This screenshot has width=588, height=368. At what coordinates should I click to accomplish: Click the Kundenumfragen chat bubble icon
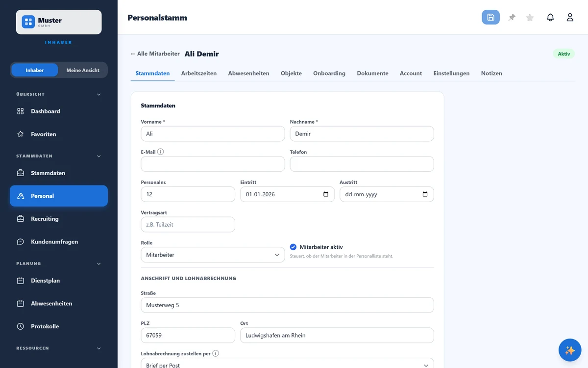[x=21, y=242]
